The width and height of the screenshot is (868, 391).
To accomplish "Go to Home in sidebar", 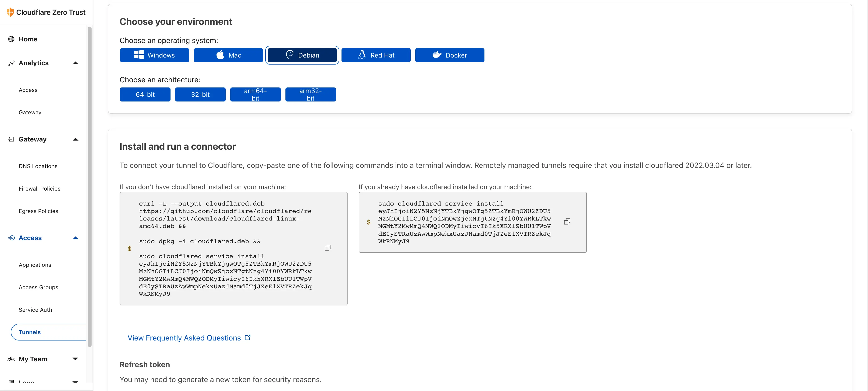I will [x=28, y=39].
